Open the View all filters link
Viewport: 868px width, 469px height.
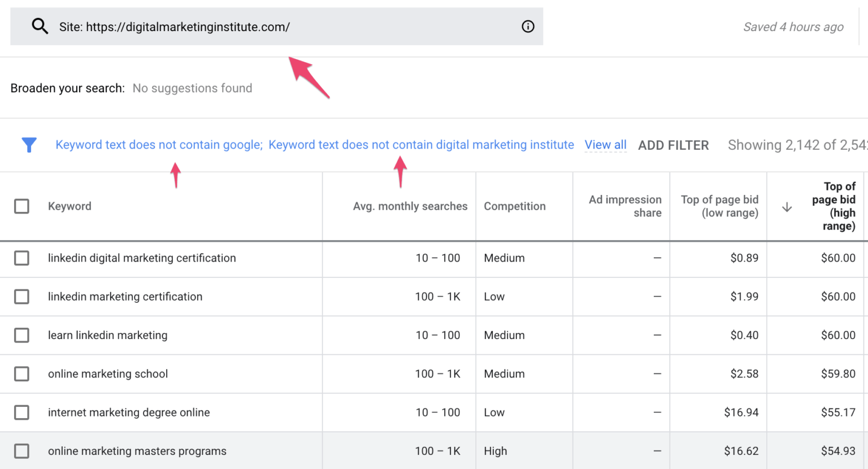[605, 145]
